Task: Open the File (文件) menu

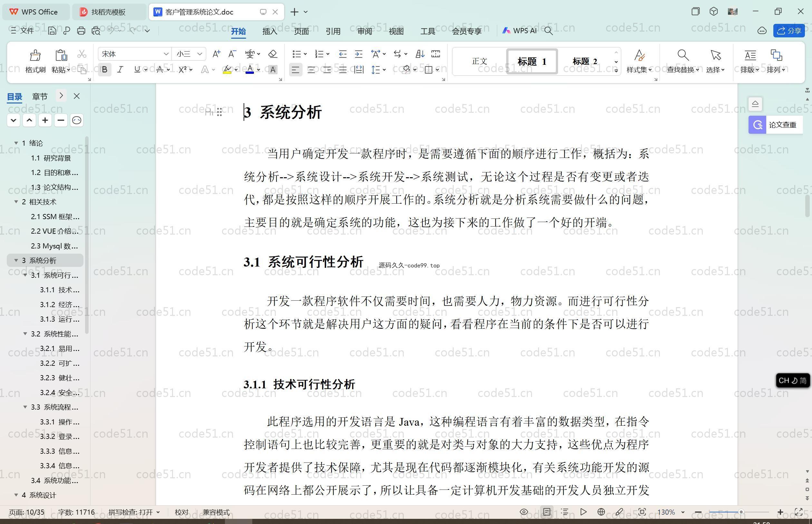Action: coord(23,31)
